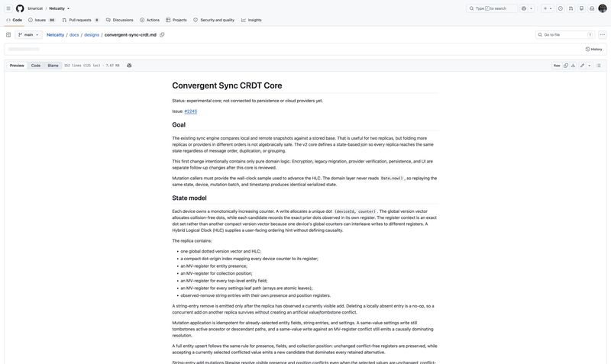Viewport: 611px width, 364px height.
Task: Open the document outline icon
Action: pos(599,66)
